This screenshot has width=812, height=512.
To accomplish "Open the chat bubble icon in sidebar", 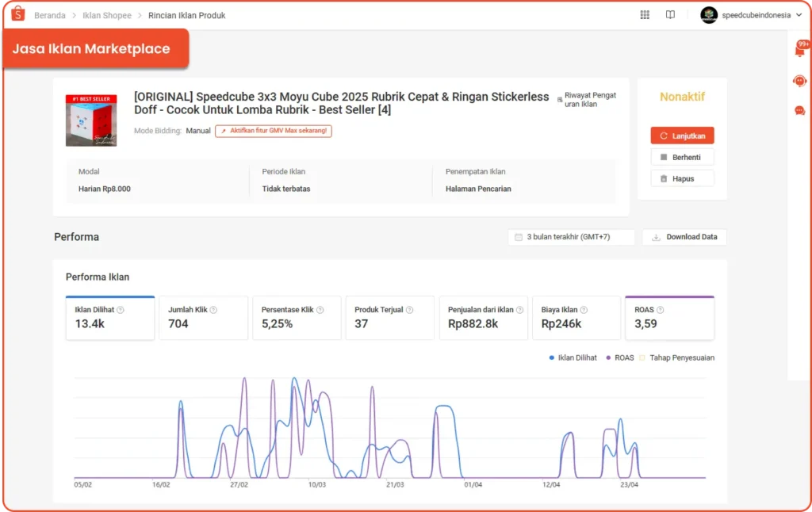I will tap(799, 111).
